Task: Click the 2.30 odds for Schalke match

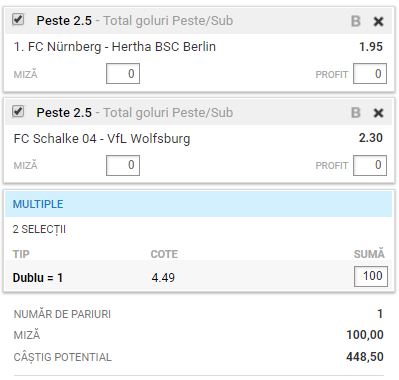Action: point(371,138)
